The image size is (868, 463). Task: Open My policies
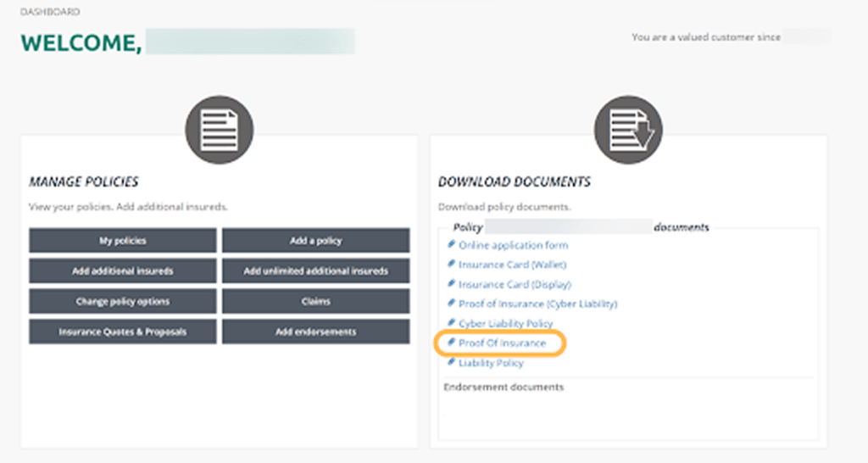tap(122, 241)
